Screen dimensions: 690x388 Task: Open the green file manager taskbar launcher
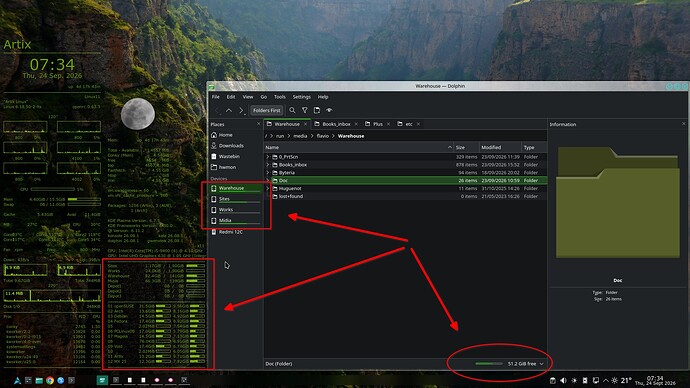[x=39, y=381]
